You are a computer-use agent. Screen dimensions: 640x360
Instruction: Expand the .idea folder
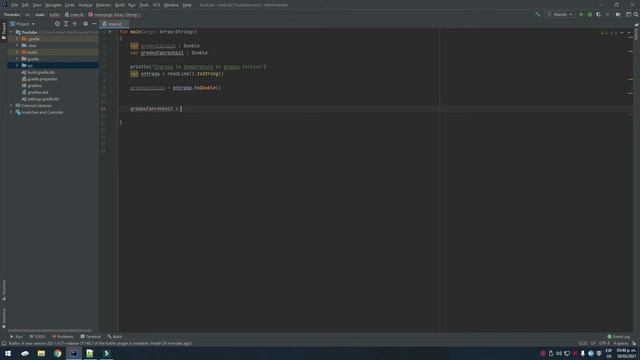[17, 45]
